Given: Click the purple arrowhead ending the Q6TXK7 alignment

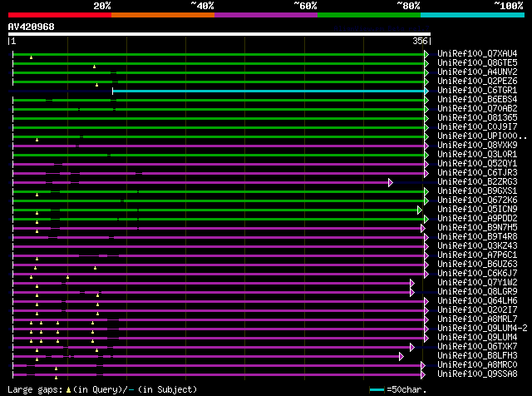Looking at the screenshot, I should click(412, 348).
